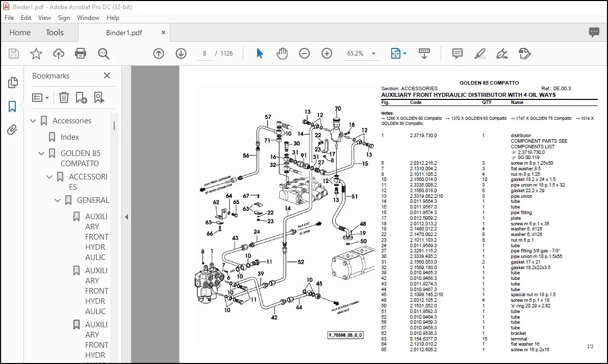Screen dimensions: 608x364
Task: Open the first AUXILIARY FRONT HYDRAULIC bookmark
Action: [x=96, y=237]
